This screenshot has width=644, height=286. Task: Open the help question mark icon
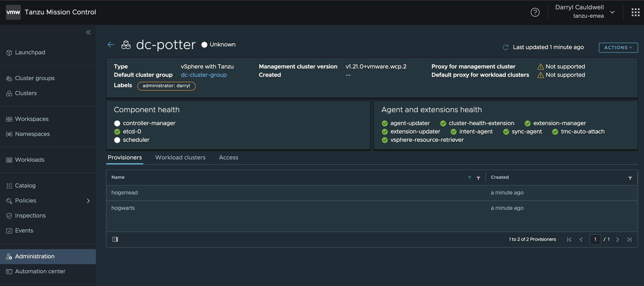[535, 12]
